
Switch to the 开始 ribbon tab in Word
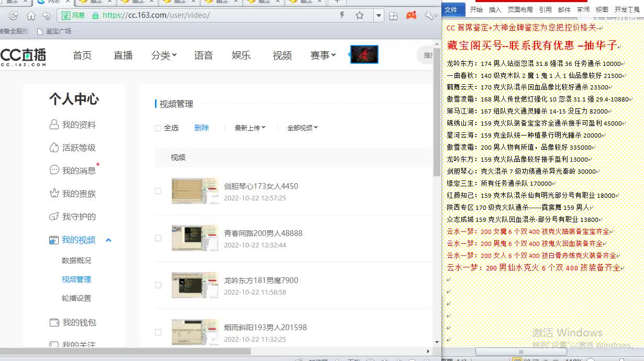[x=476, y=9]
